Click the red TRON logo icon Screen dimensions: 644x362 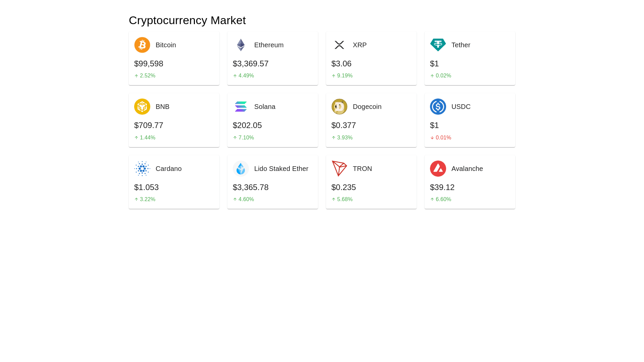(x=339, y=169)
